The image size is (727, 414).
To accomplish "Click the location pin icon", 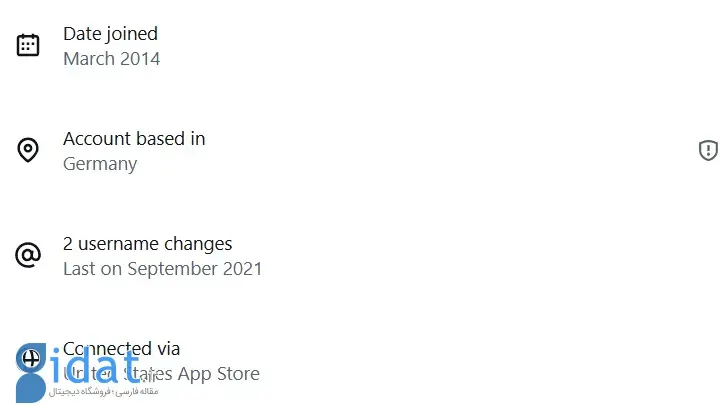I will pyautogui.click(x=28, y=150).
